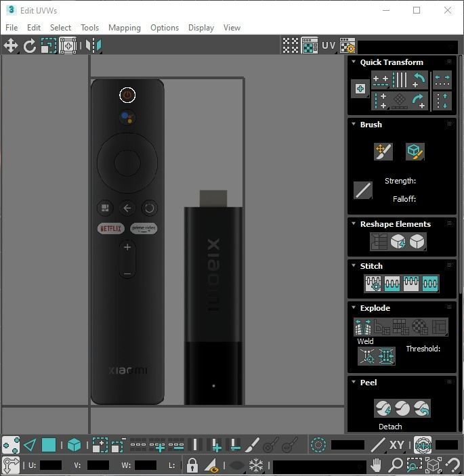Select the Freeform Mode tool
The image size is (464, 476).
[68, 46]
